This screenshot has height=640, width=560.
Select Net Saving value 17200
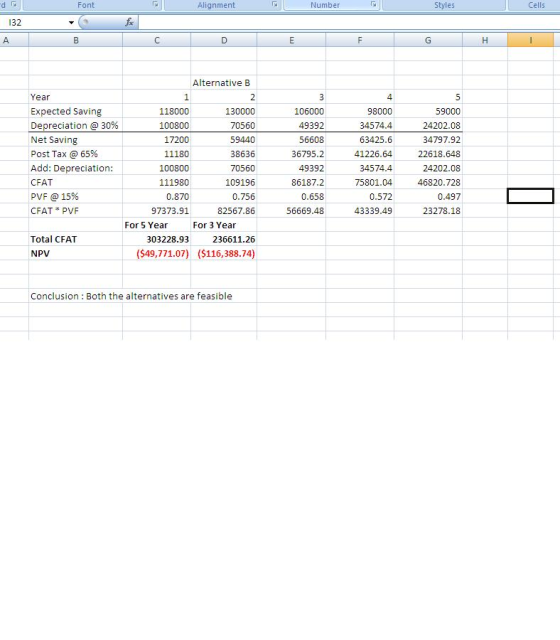point(156,140)
